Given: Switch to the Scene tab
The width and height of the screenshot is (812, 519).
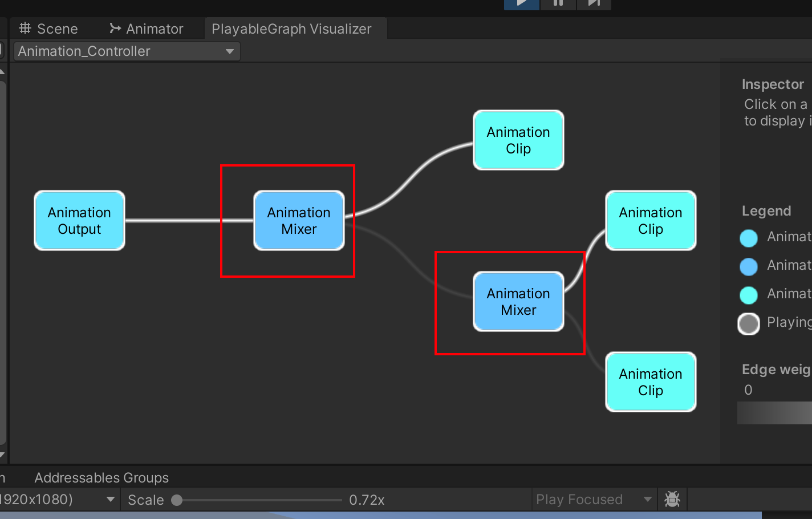Looking at the screenshot, I should (57, 29).
